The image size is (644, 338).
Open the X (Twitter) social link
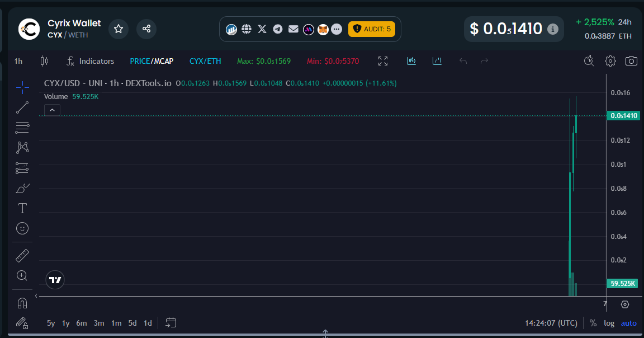click(262, 29)
